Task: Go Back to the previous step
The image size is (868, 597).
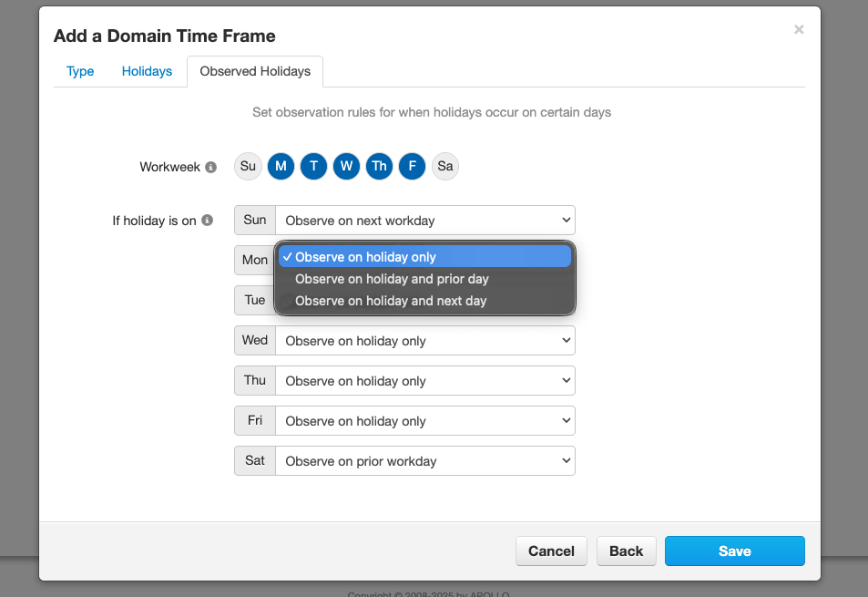Action: 626,551
